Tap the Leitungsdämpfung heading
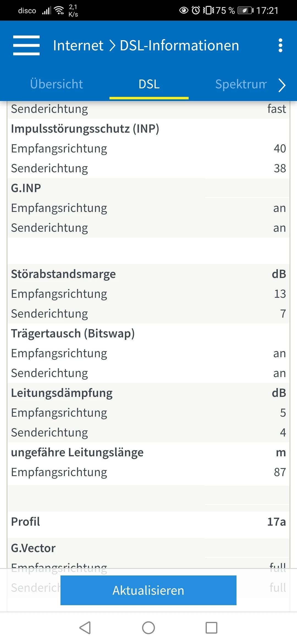This screenshot has height=644, width=297. tap(62, 393)
